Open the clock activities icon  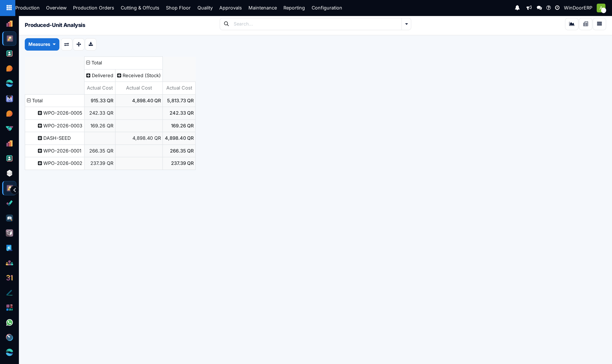(x=557, y=8)
